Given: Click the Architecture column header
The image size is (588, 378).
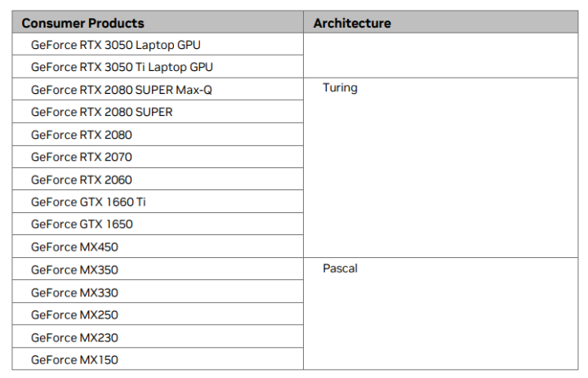Looking at the screenshot, I should (x=352, y=24).
